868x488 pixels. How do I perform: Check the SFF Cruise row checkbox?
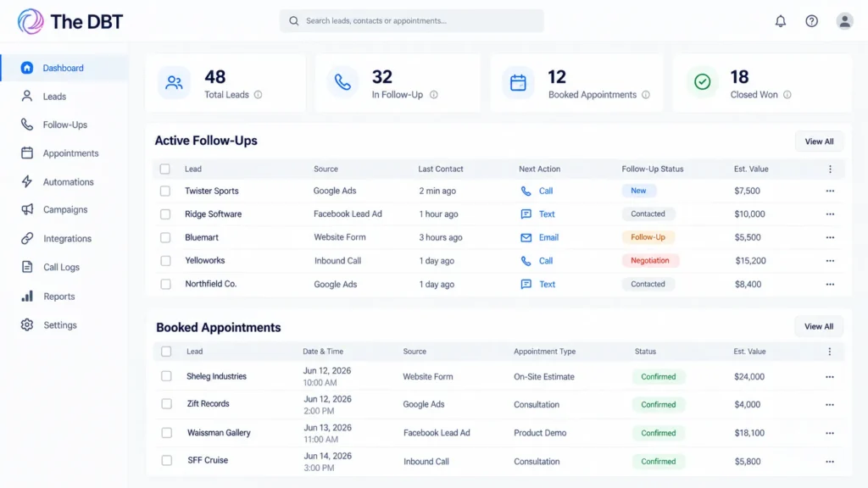167,460
